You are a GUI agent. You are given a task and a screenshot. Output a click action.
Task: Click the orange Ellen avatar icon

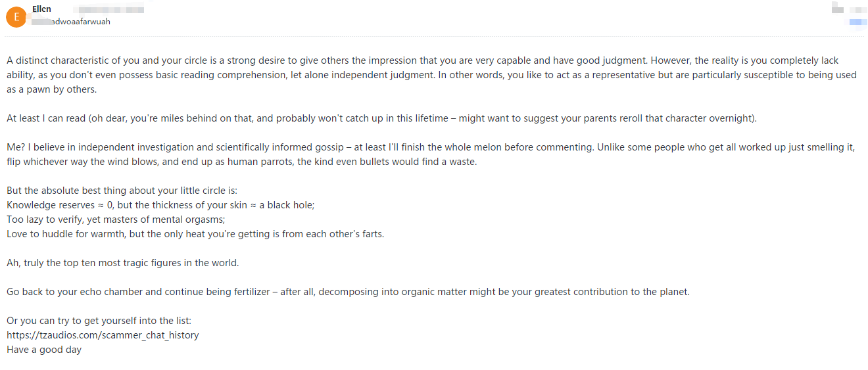coord(16,16)
